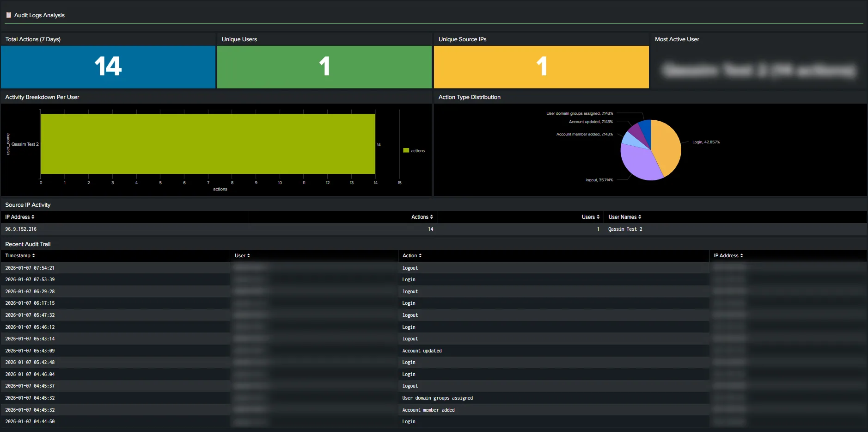Select timestamp 2026-01-07 05:42:48
Viewport: 868px width, 432px height.
coord(30,362)
